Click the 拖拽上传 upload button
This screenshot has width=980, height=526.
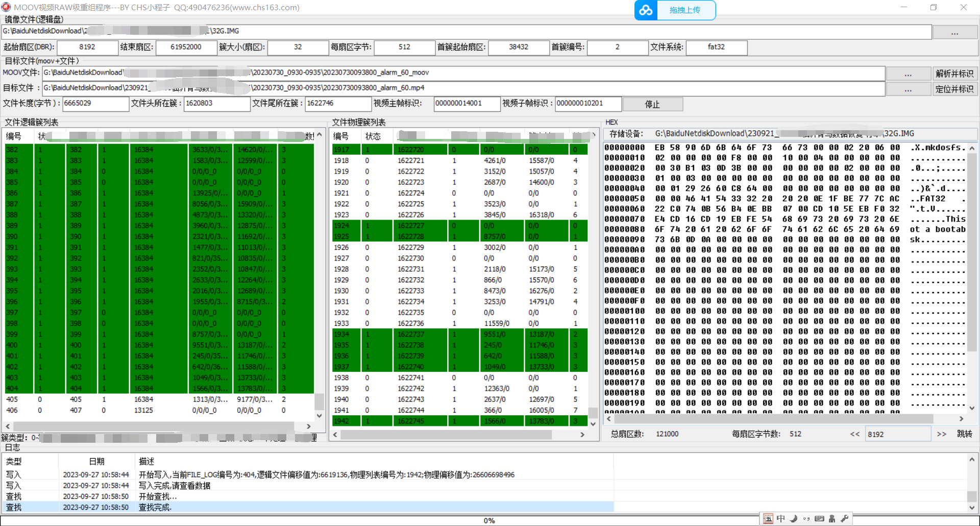point(685,10)
